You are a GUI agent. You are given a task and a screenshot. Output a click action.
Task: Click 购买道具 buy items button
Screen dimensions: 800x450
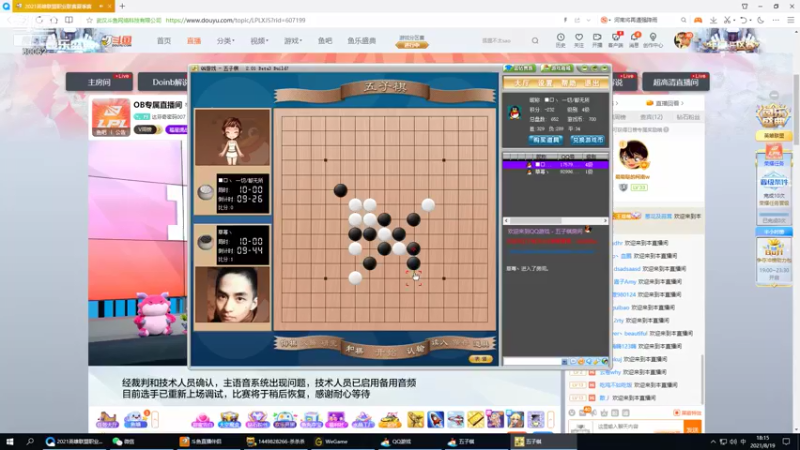[545, 140]
